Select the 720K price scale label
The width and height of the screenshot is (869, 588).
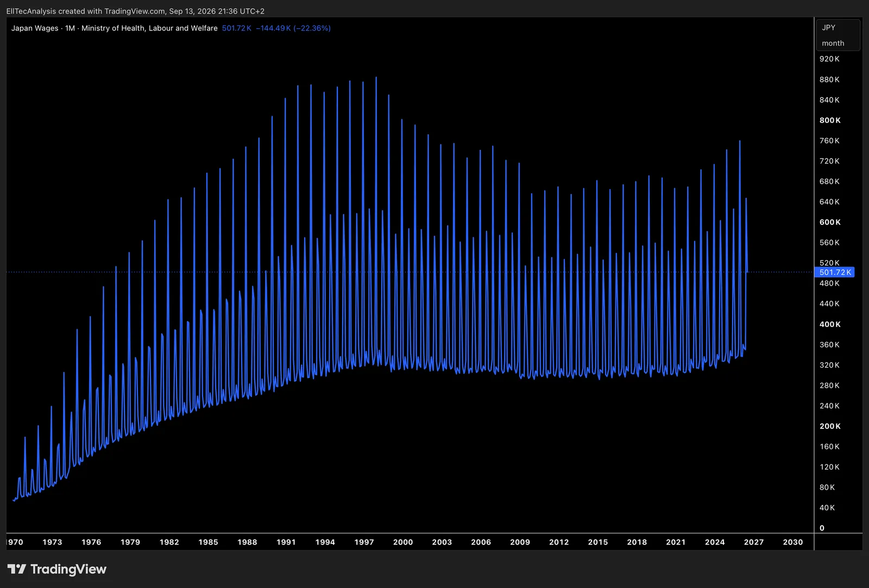(829, 161)
